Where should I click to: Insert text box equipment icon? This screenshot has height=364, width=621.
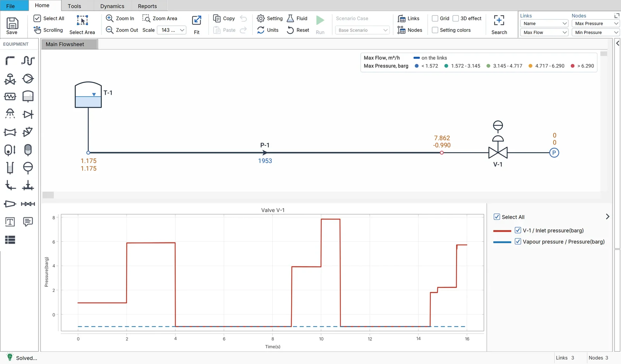pos(10,222)
